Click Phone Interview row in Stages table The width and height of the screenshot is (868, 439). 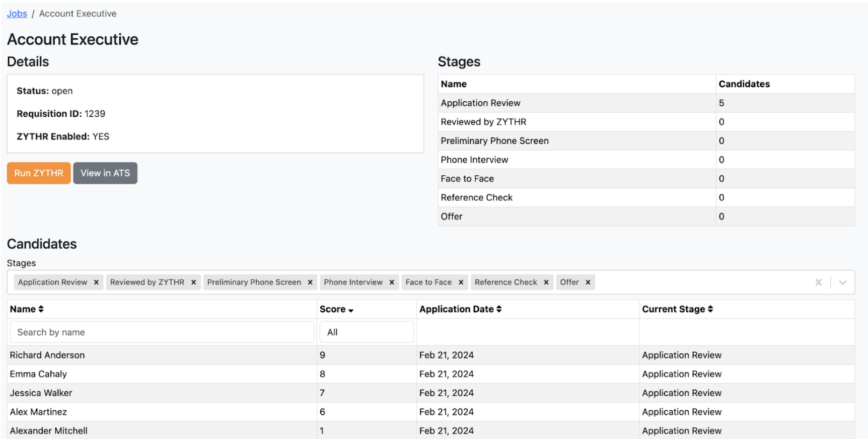coord(646,160)
